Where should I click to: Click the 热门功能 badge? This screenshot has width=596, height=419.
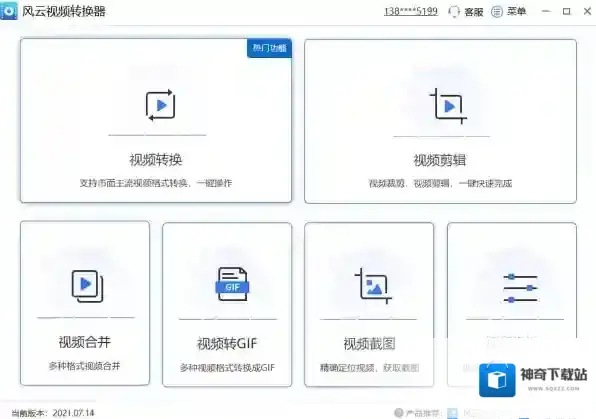click(269, 48)
